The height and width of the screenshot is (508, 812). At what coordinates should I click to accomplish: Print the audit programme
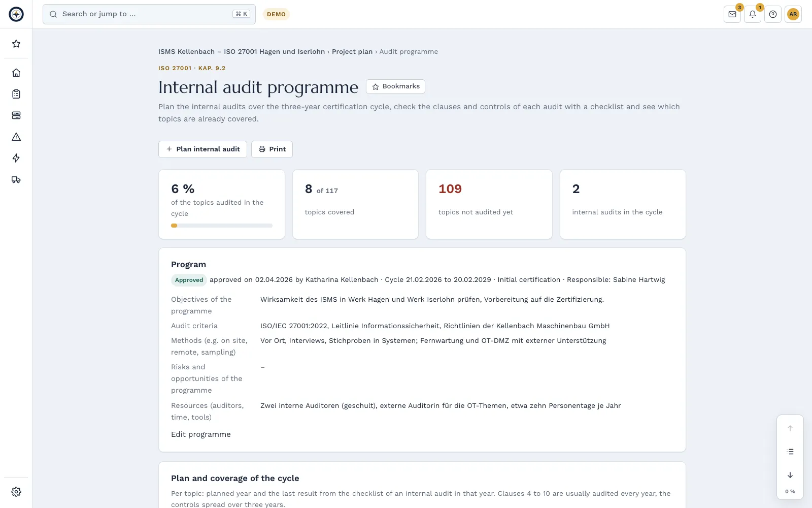point(272,149)
